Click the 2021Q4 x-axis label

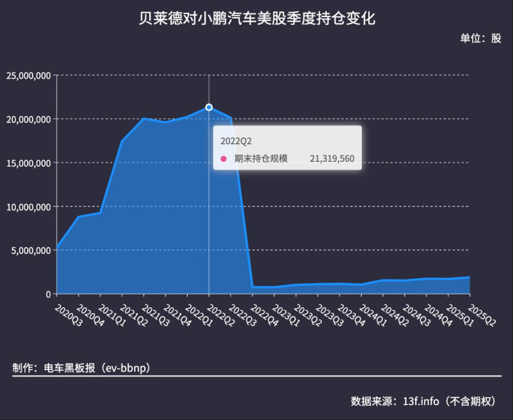pyautogui.click(x=178, y=315)
